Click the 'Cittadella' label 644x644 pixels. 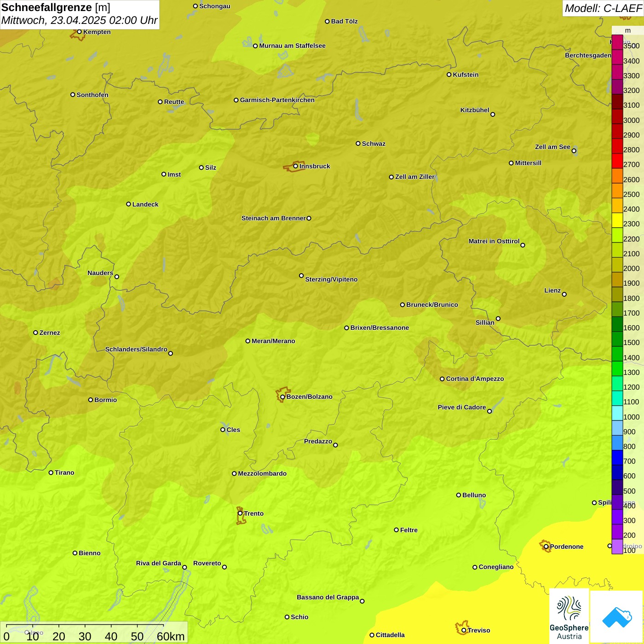(x=390, y=635)
